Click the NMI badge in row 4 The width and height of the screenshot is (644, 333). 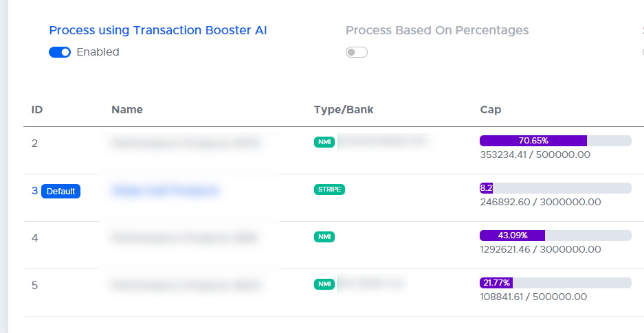pyautogui.click(x=324, y=237)
